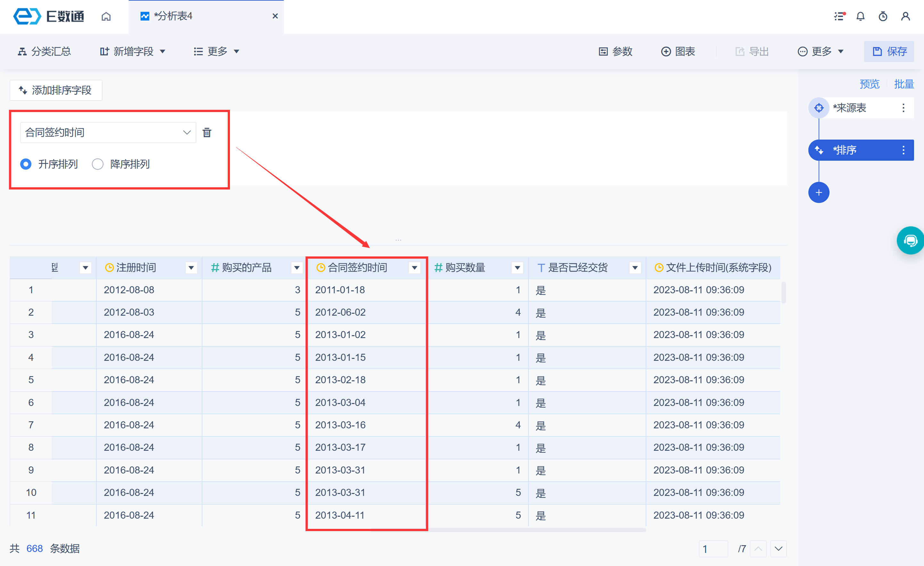Open the task list icon in header

[x=839, y=17]
